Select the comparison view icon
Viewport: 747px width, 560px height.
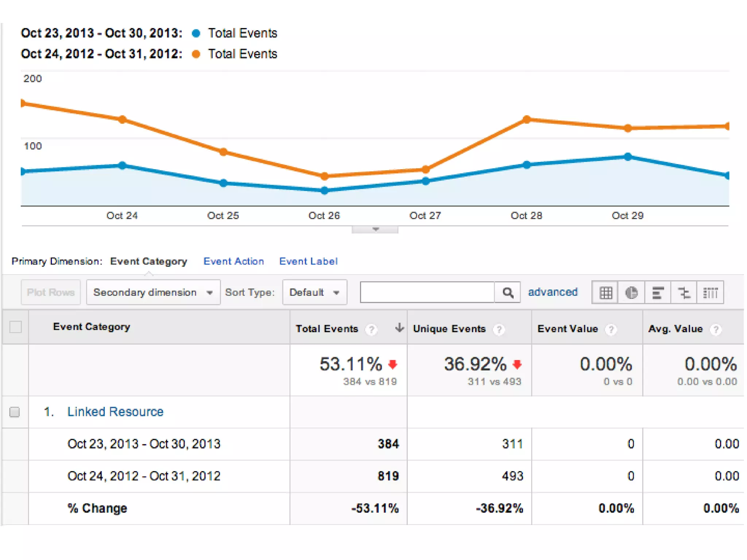684,293
